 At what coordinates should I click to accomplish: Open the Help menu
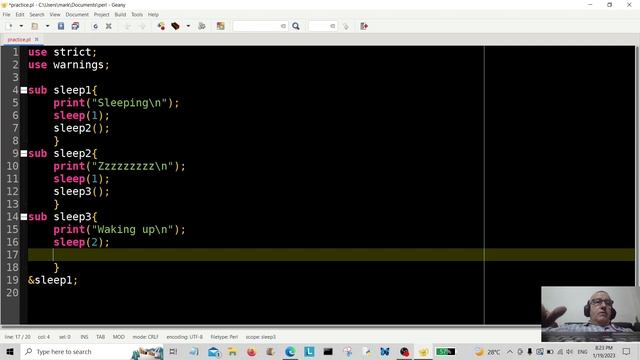click(x=153, y=15)
